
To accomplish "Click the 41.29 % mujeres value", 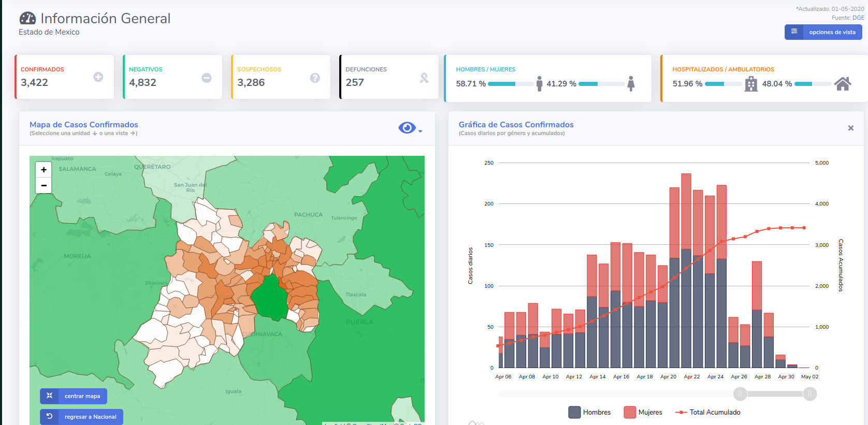I will (x=561, y=83).
